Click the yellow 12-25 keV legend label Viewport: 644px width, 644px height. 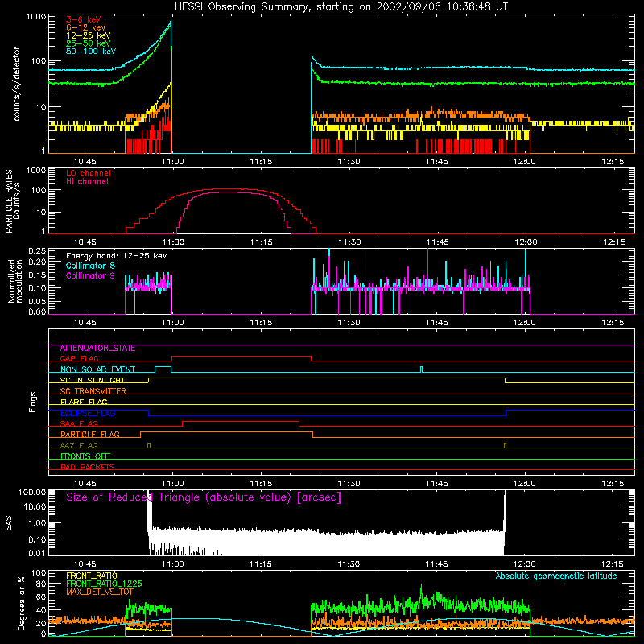tap(89, 35)
